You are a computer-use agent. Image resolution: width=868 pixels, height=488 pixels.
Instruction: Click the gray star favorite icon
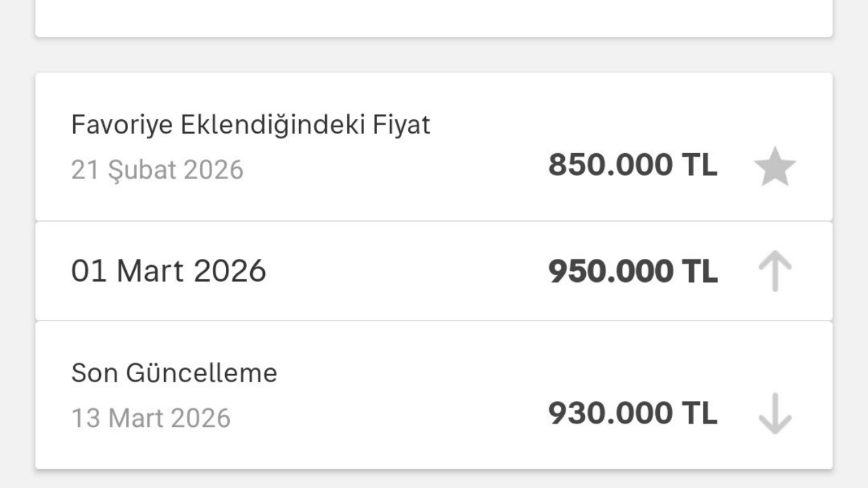[x=774, y=167]
